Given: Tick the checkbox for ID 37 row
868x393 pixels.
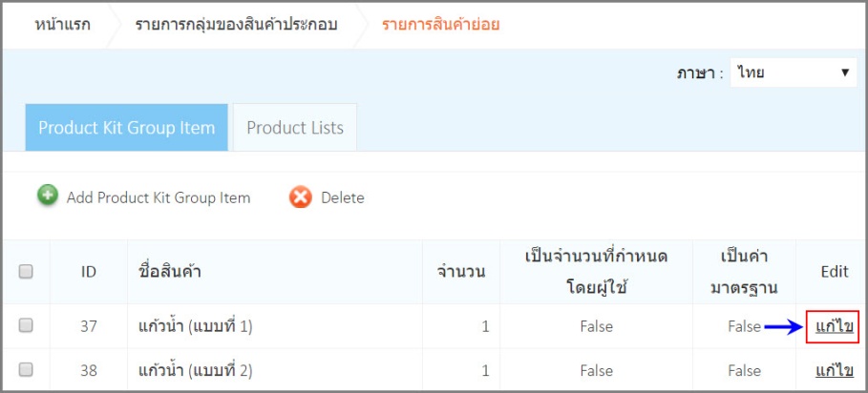Looking at the screenshot, I should pyautogui.click(x=26, y=326).
